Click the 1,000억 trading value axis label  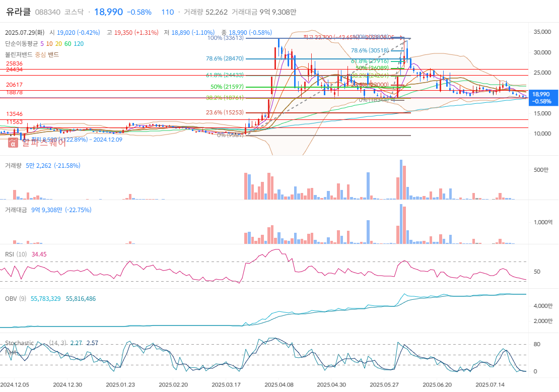pos(543,222)
